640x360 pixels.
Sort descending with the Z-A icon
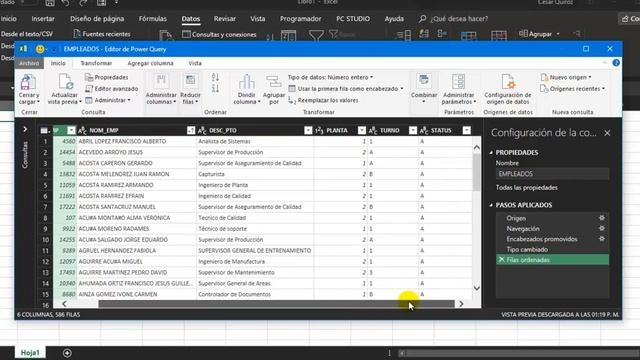[216, 88]
